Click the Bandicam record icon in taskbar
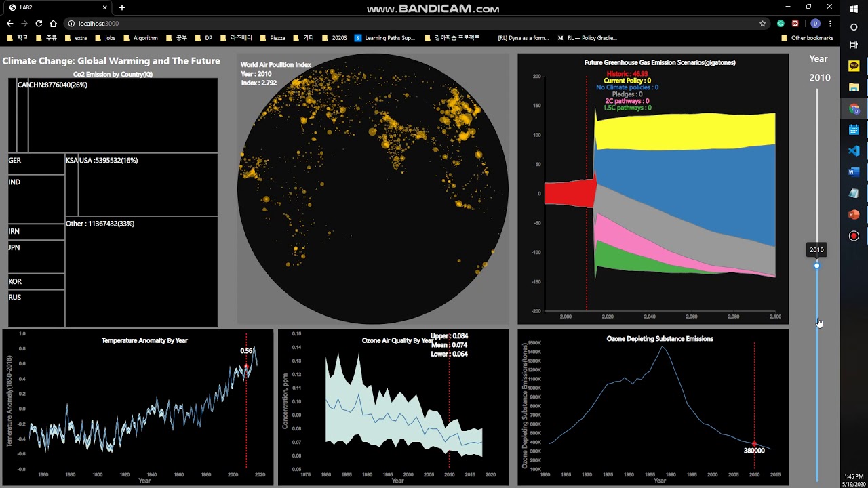Screen dimensions: 868x488 (854, 236)
